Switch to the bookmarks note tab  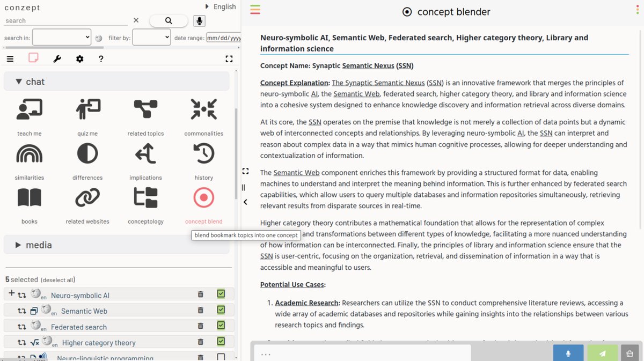pyautogui.click(x=33, y=58)
